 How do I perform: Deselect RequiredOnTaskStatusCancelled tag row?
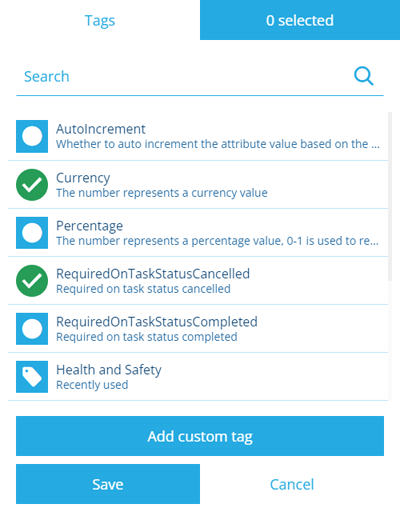[198, 281]
